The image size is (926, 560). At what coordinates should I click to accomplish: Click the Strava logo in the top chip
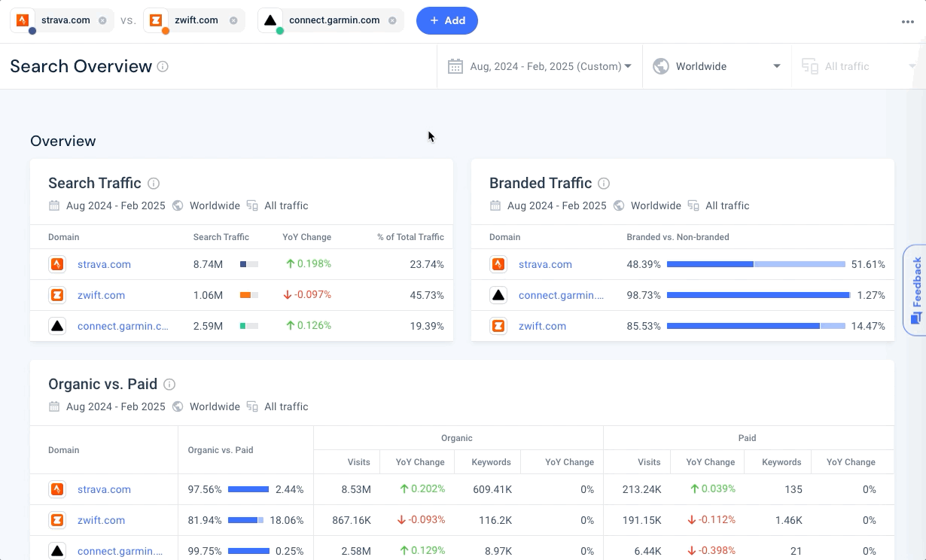[23, 20]
